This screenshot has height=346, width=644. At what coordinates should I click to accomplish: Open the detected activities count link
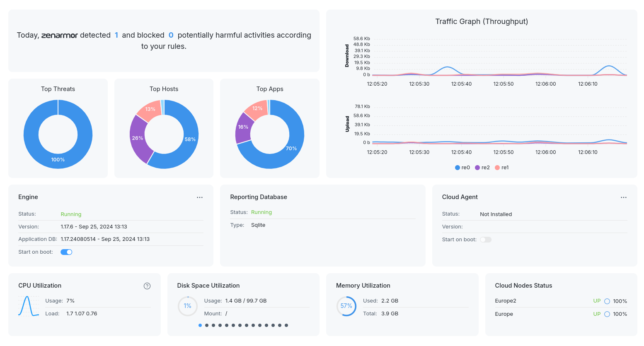[x=116, y=35]
